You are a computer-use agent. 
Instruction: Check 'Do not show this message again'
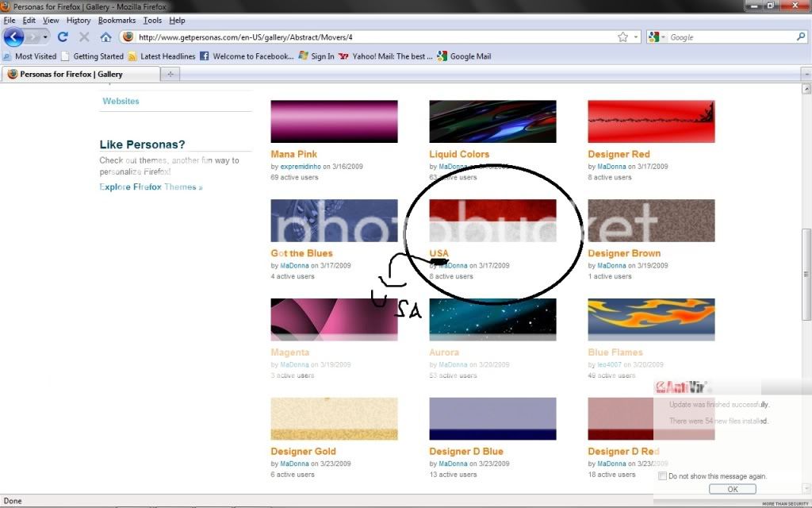[662, 476]
